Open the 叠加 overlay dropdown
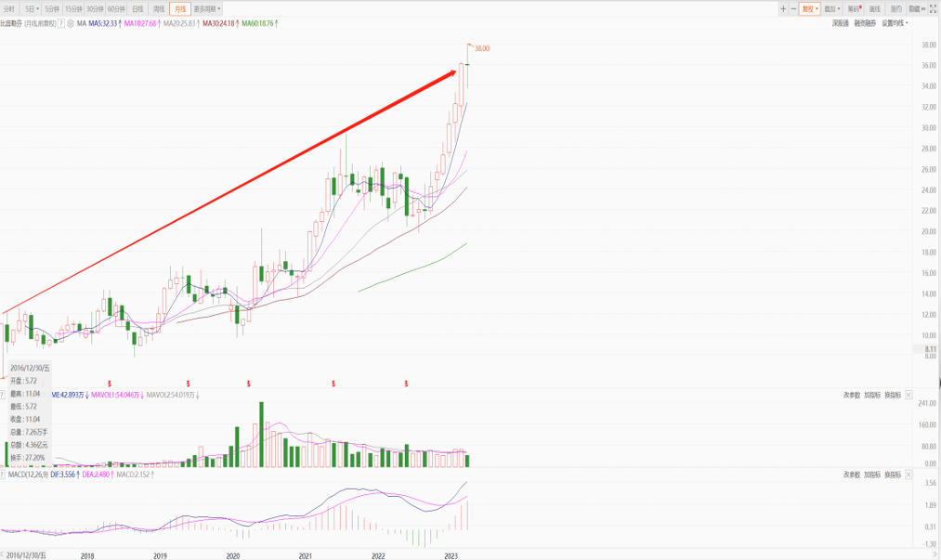 click(832, 8)
